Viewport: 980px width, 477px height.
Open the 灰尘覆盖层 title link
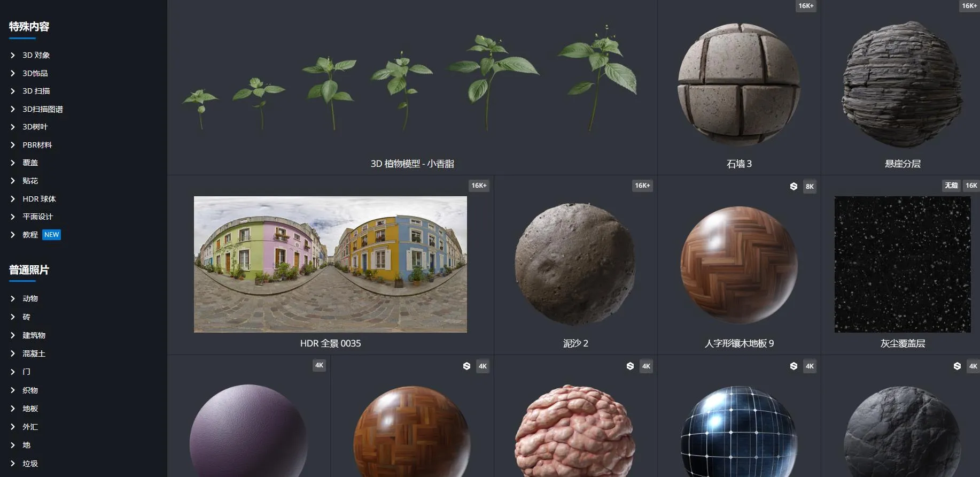point(903,343)
